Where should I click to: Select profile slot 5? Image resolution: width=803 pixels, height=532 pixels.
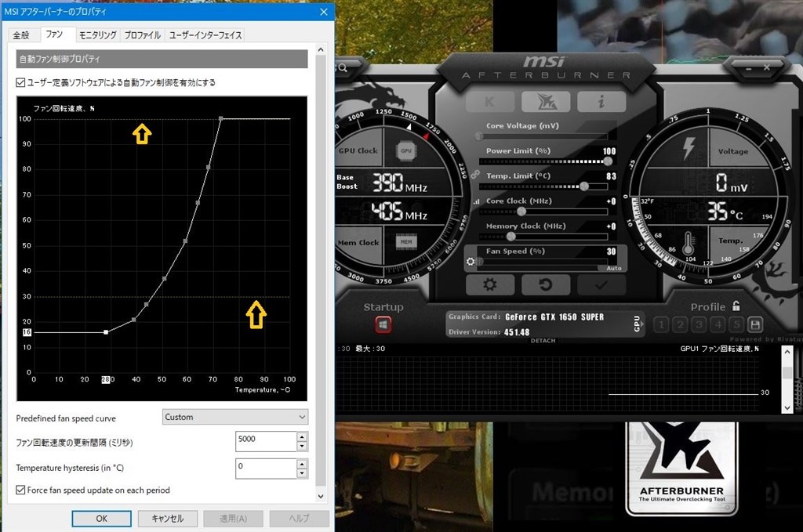pyautogui.click(x=736, y=324)
